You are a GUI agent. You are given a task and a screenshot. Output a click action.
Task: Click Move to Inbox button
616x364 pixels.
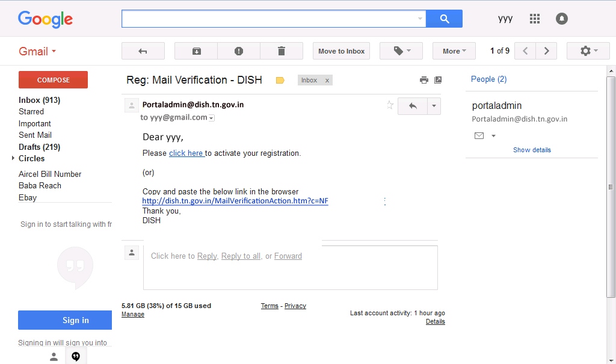342,51
